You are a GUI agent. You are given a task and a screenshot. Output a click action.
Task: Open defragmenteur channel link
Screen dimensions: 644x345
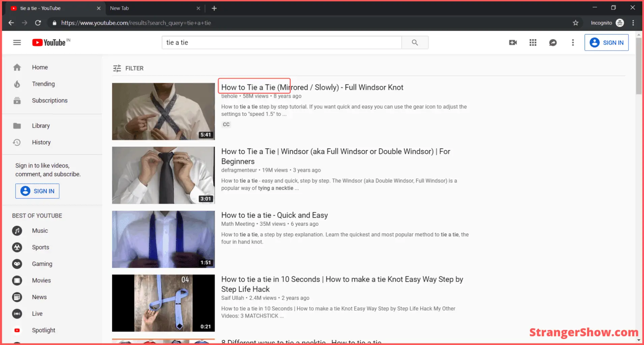tap(239, 170)
